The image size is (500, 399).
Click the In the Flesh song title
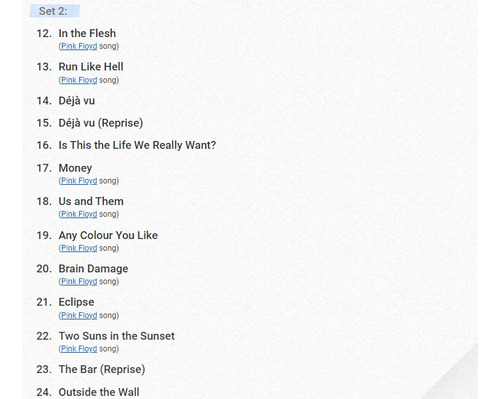(x=87, y=33)
